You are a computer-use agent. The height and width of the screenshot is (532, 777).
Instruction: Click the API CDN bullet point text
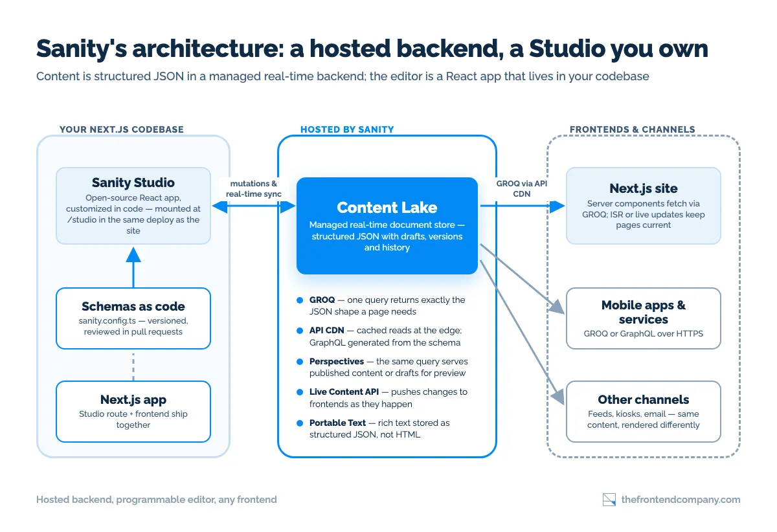pos(387,337)
